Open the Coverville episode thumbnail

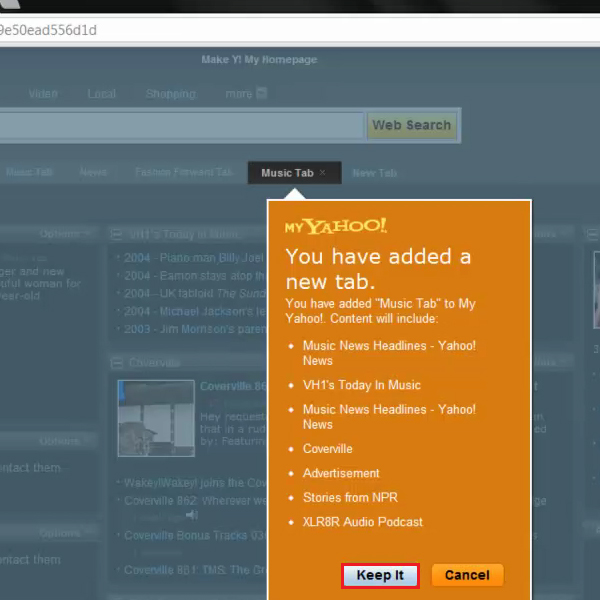coord(156,418)
